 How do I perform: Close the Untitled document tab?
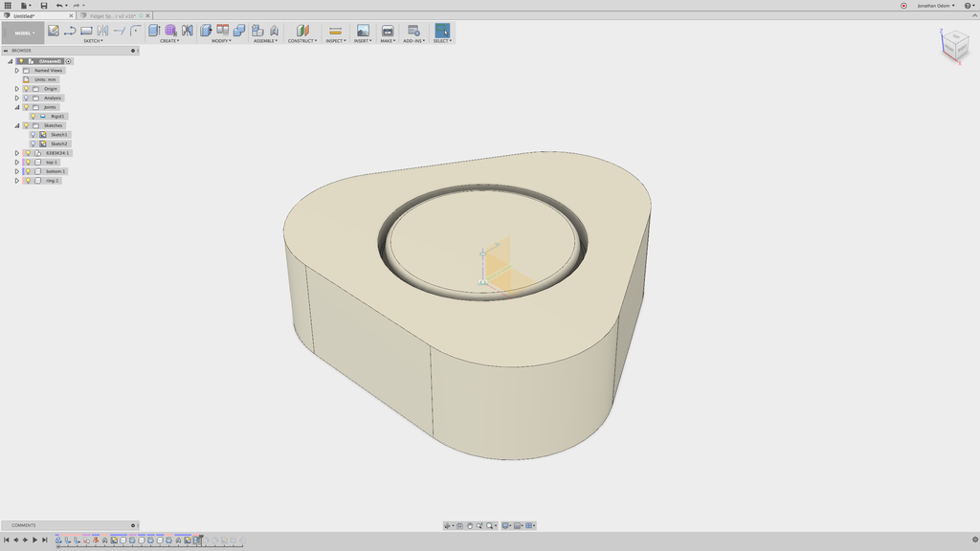click(x=71, y=15)
